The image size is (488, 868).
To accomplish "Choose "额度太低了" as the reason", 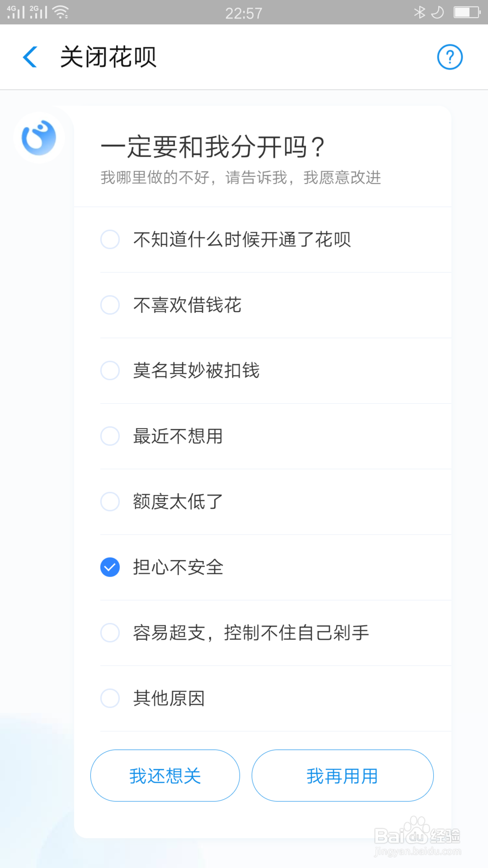I will point(110,501).
